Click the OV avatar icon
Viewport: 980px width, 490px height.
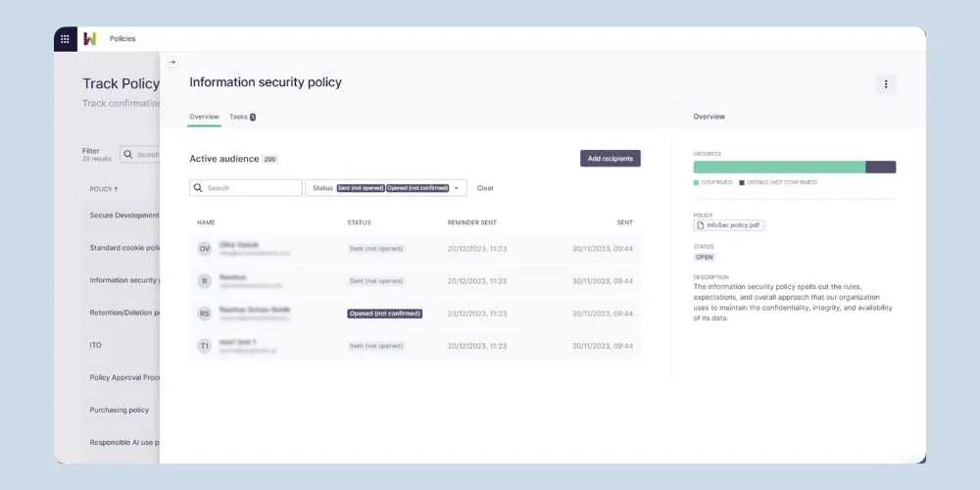tap(205, 249)
